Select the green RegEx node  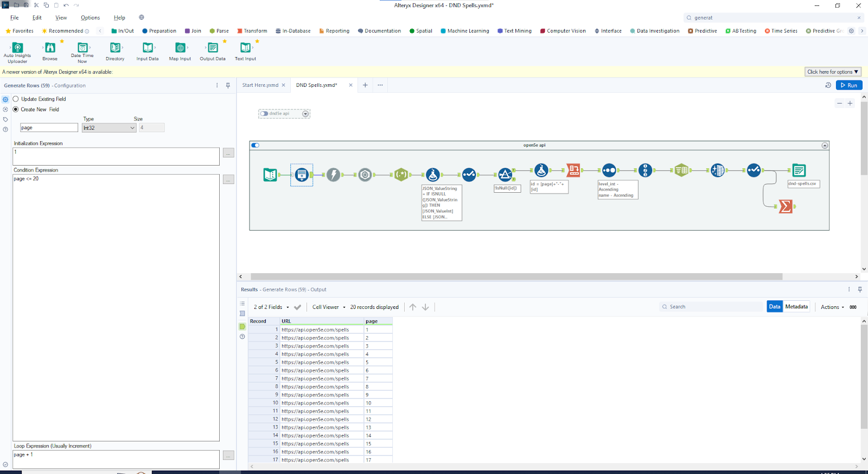coord(401,174)
